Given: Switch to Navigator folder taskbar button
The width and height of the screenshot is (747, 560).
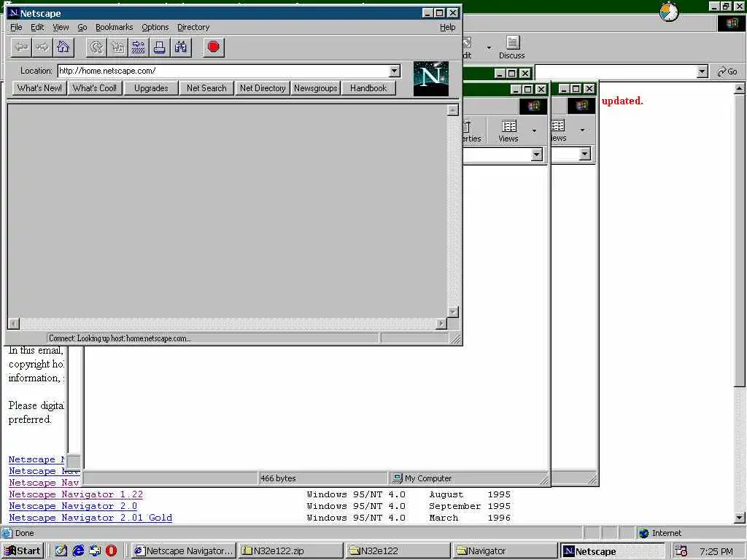Looking at the screenshot, I should [x=505, y=551].
